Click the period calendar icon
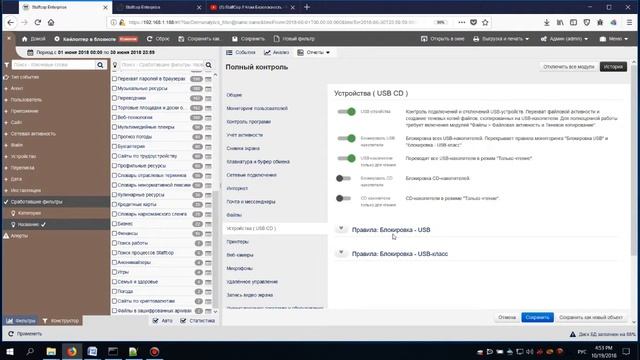Image resolution: width=640 pixels, height=360 pixels. [x=30, y=52]
